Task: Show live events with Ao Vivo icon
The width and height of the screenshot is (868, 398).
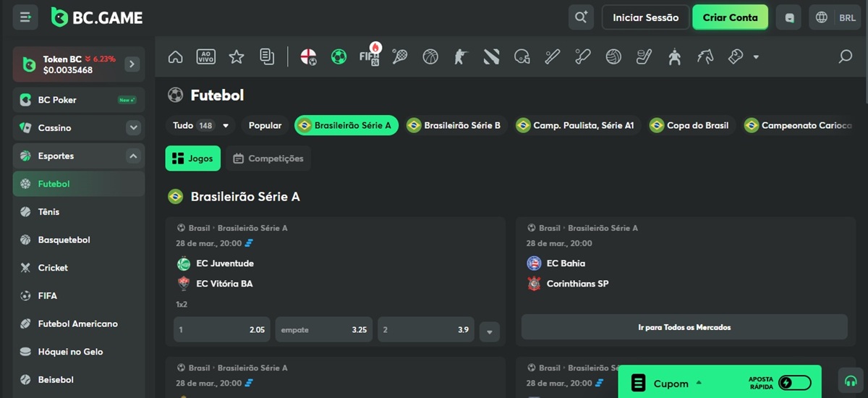Action: tap(206, 56)
